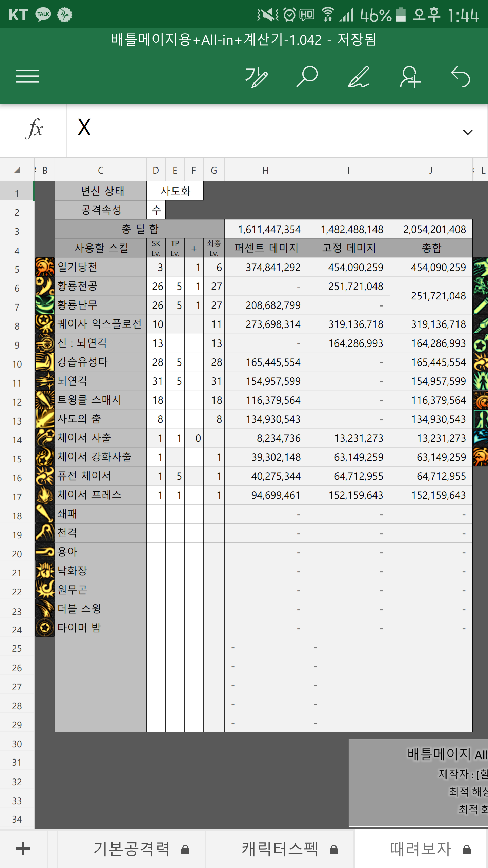
Task: Tap the 일기당천 skill icon
Action: click(x=45, y=267)
